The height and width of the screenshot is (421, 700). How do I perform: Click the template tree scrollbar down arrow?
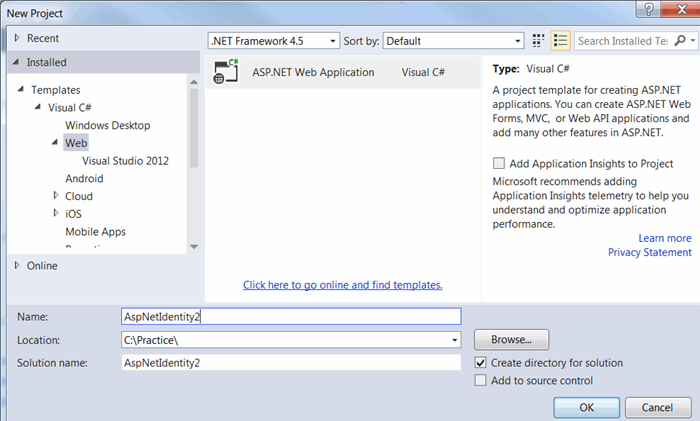tap(194, 246)
